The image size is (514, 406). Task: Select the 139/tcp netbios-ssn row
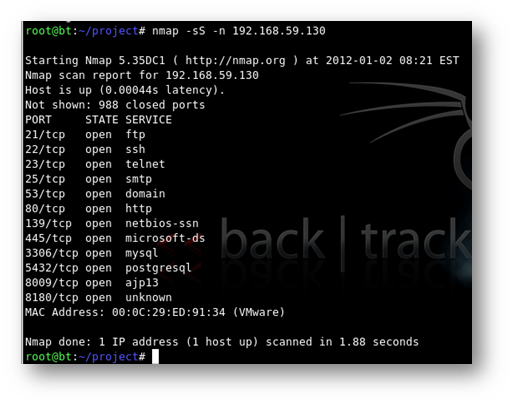[x=112, y=223]
